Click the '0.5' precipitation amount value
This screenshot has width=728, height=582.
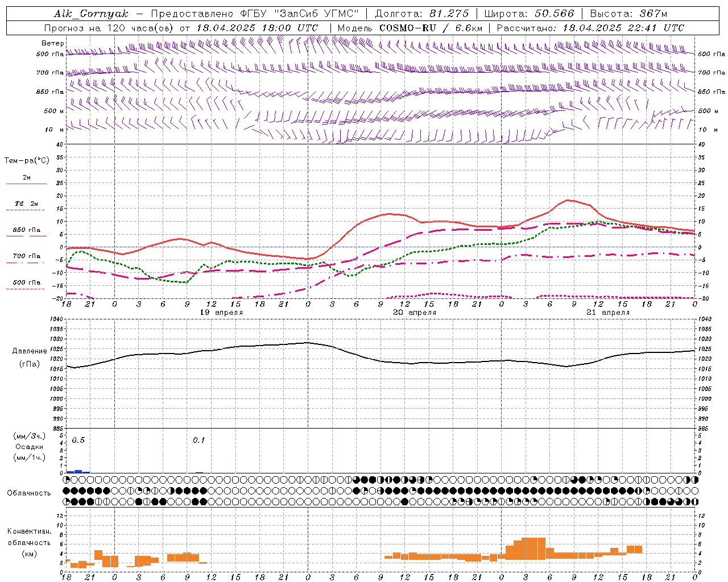coord(78,440)
